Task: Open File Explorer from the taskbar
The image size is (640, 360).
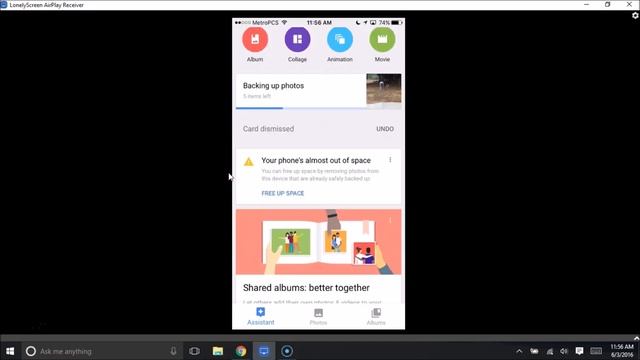Action: coord(218,351)
